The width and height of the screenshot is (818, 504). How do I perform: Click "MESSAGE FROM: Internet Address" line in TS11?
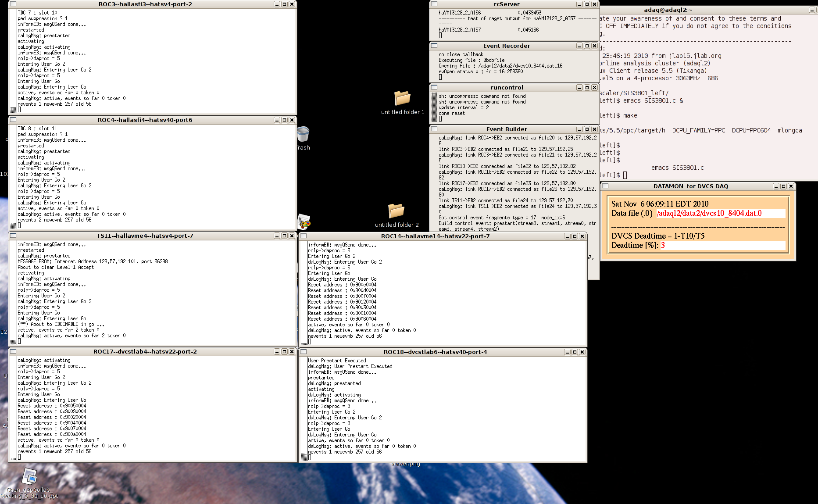pos(93,261)
